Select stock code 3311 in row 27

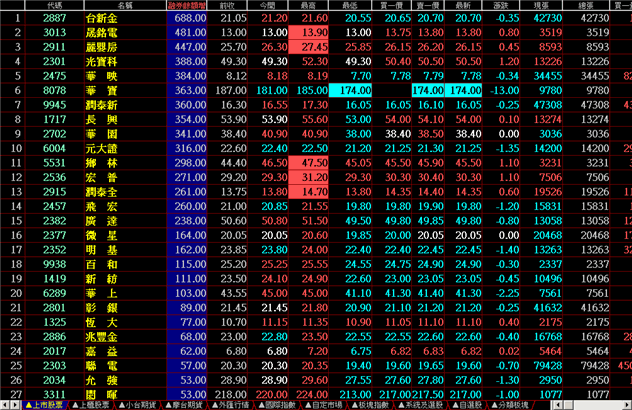pyautogui.click(x=54, y=395)
